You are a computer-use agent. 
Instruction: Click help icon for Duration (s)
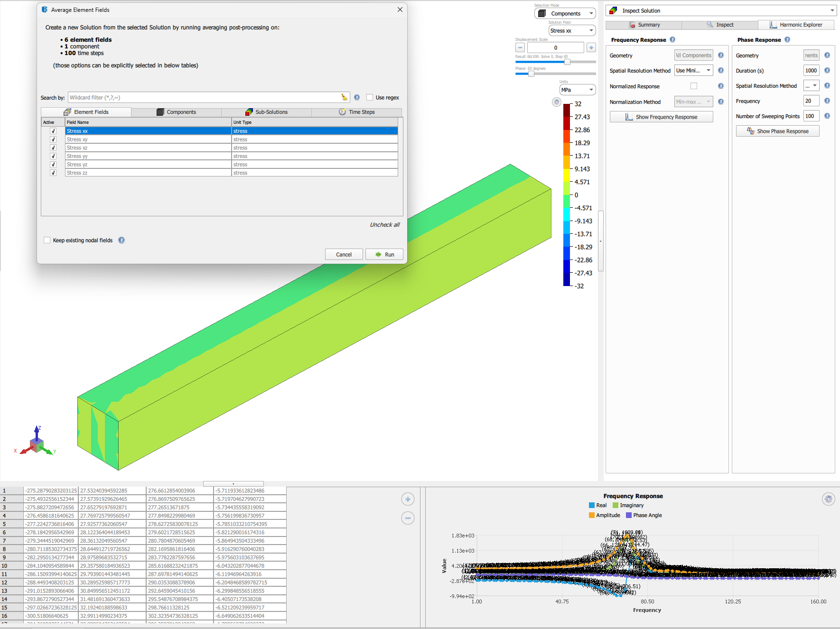click(827, 71)
